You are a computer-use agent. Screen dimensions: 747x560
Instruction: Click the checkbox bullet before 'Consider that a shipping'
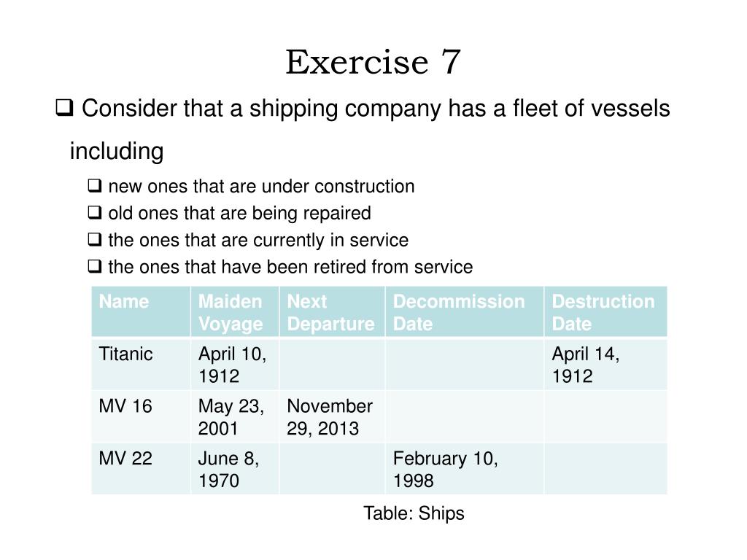(64, 108)
